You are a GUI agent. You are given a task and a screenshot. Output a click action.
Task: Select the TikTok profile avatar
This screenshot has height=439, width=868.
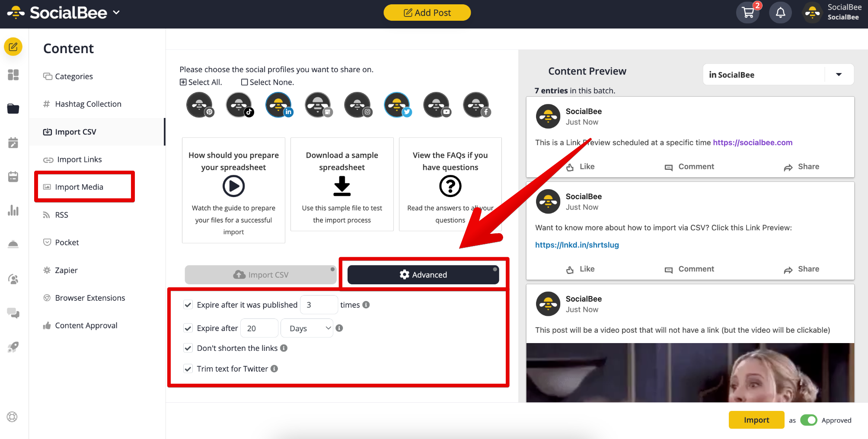click(239, 105)
